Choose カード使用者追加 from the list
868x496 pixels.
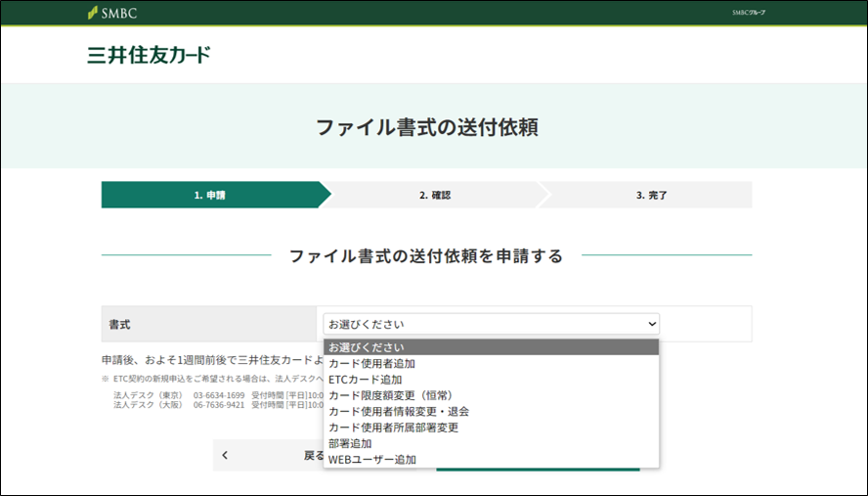(491, 364)
